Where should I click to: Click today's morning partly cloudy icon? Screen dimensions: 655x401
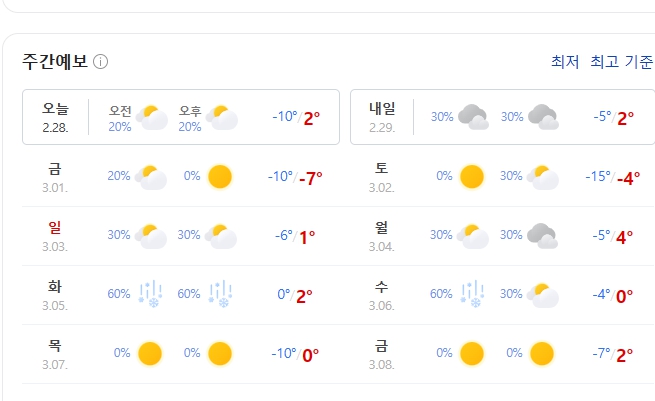pos(152,118)
